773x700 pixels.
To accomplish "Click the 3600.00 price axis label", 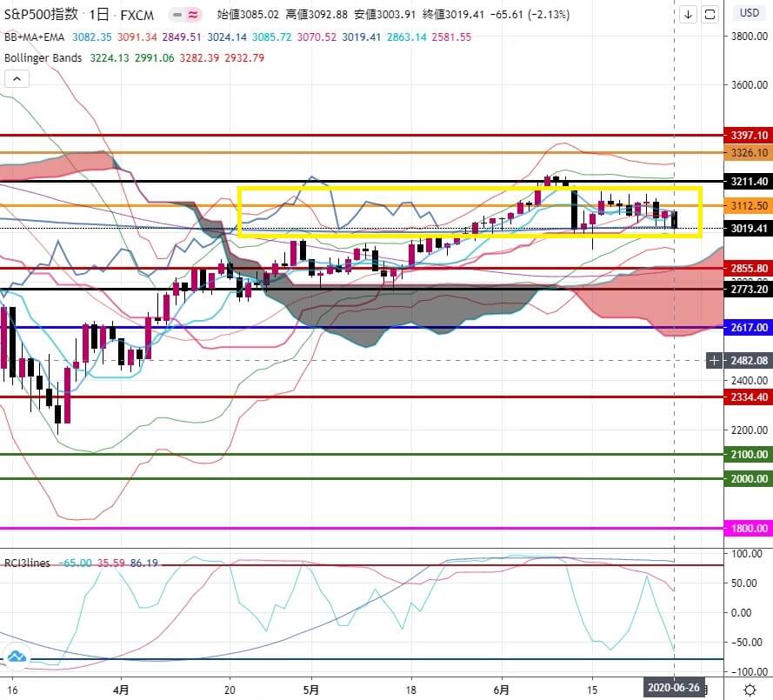I will tap(750, 85).
